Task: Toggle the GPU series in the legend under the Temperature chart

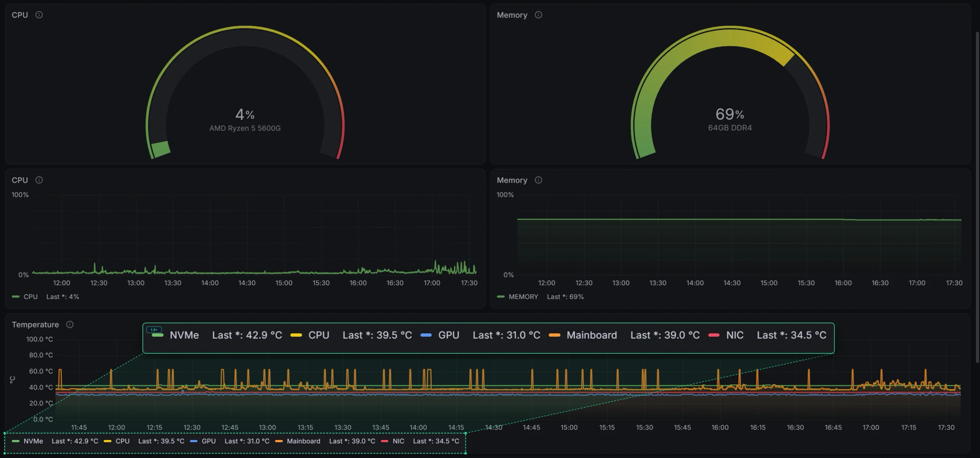Action: tap(209, 441)
